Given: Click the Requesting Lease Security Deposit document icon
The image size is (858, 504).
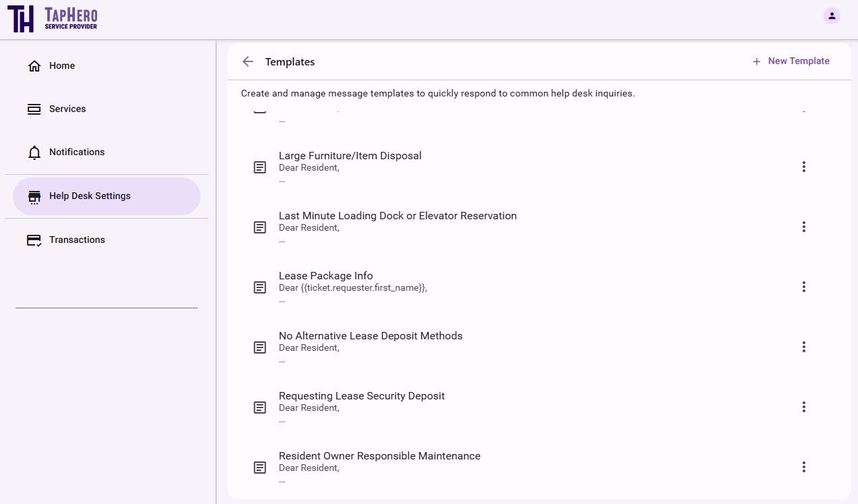Looking at the screenshot, I should 260,408.
